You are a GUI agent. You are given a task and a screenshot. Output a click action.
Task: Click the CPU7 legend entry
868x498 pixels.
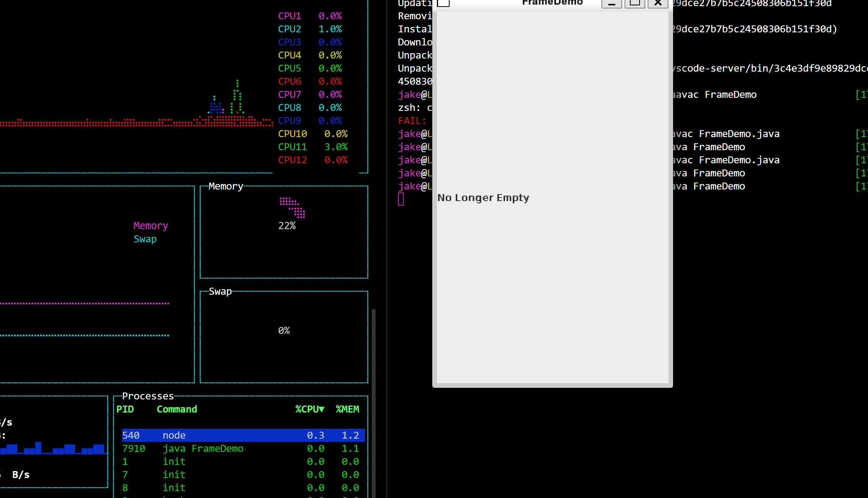point(310,94)
